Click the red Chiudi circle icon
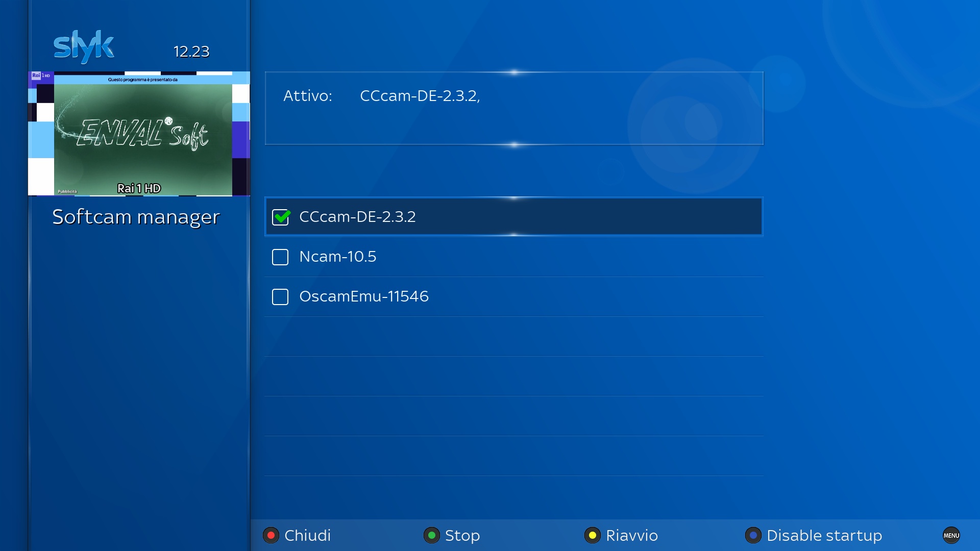 click(x=271, y=535)
